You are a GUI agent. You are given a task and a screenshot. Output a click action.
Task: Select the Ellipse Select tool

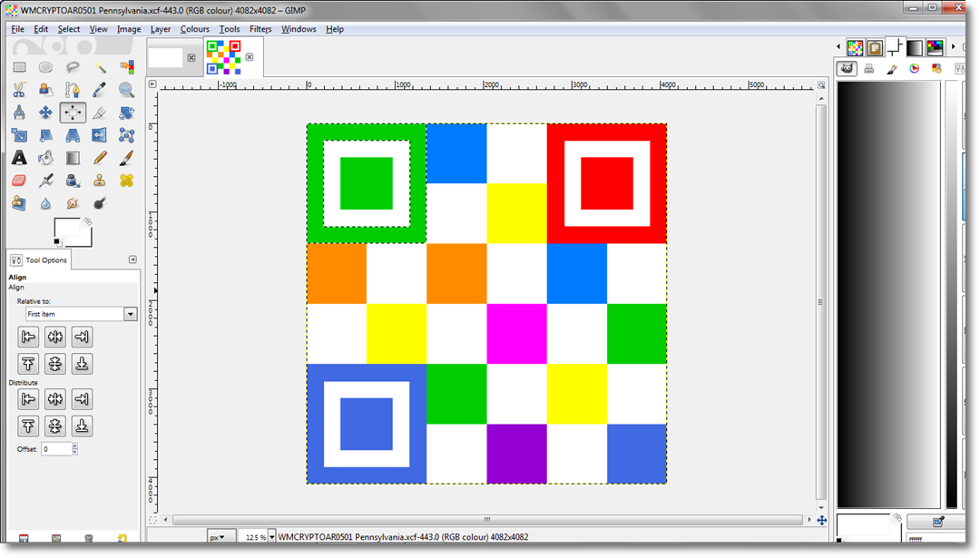point(45,67)
